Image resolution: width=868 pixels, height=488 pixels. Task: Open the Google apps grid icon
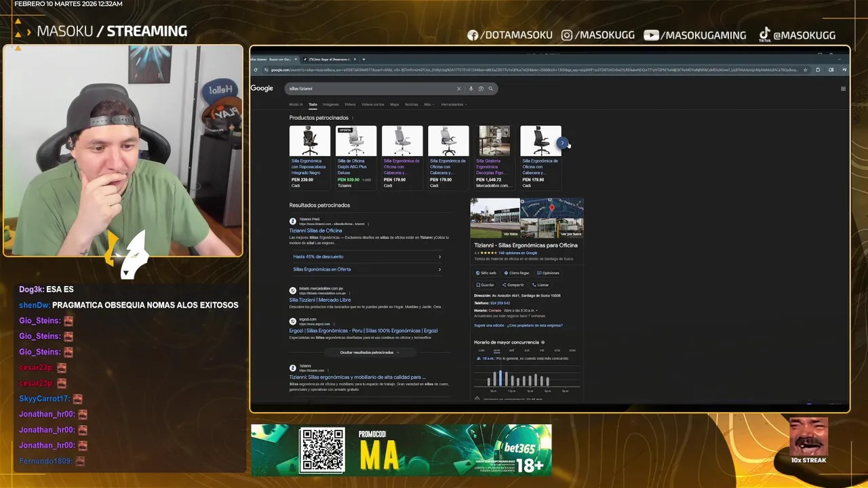click(843, 89)
